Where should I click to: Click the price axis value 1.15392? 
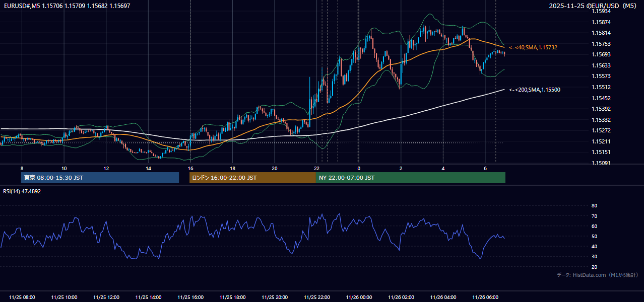coord(602,109)
